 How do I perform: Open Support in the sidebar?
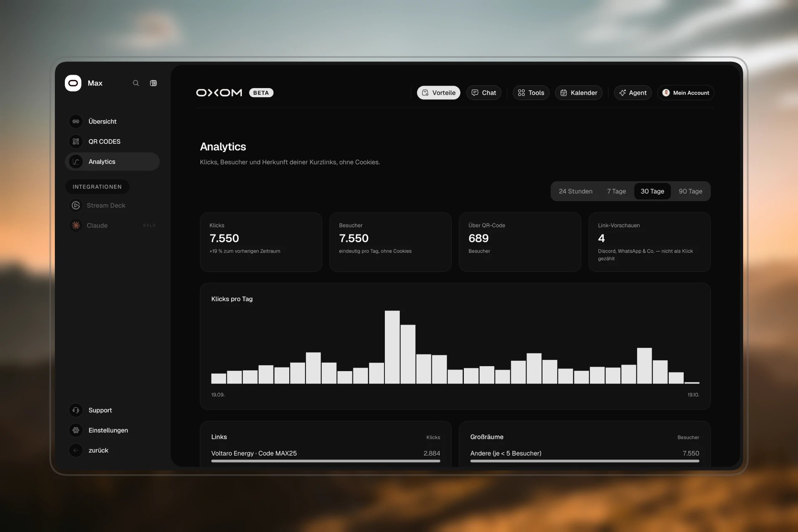pos(112,410)
